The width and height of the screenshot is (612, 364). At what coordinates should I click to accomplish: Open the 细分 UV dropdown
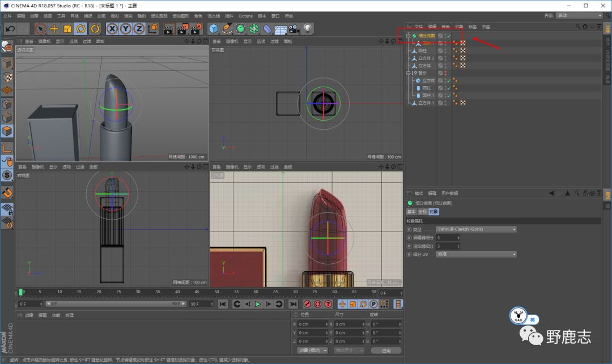[476, 255]
